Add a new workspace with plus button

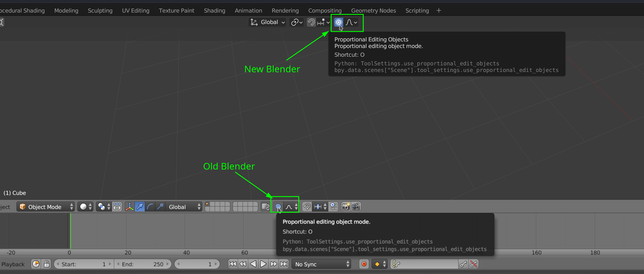[439, 11]
